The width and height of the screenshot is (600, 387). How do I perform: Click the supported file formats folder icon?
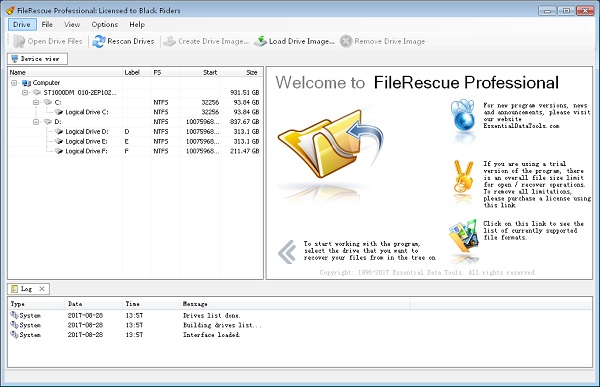click(x=464, y=236)
